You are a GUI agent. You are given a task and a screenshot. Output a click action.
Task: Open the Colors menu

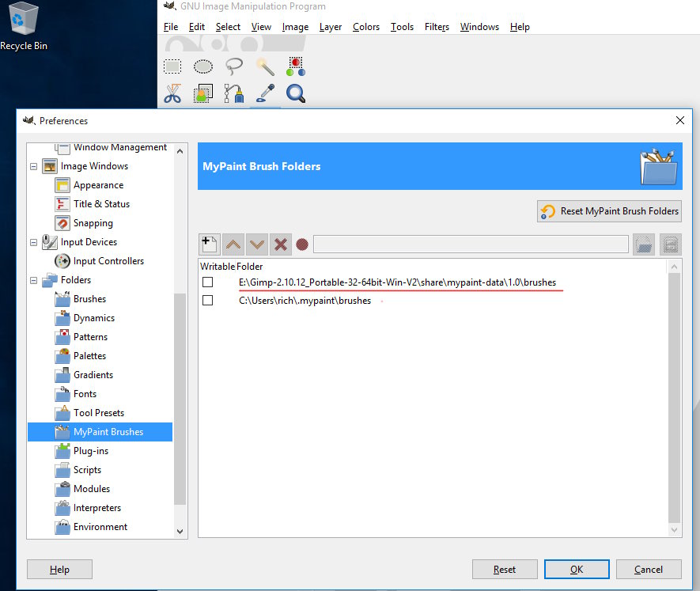(366, 27)
